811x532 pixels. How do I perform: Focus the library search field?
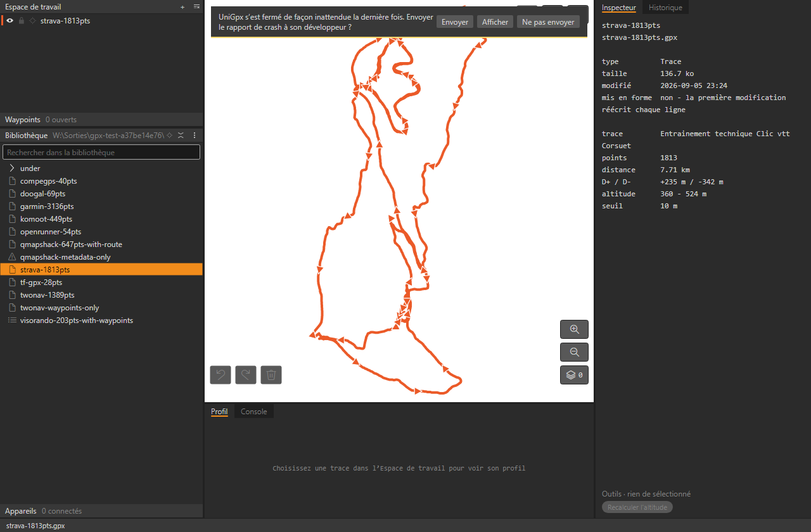(101, 152)
